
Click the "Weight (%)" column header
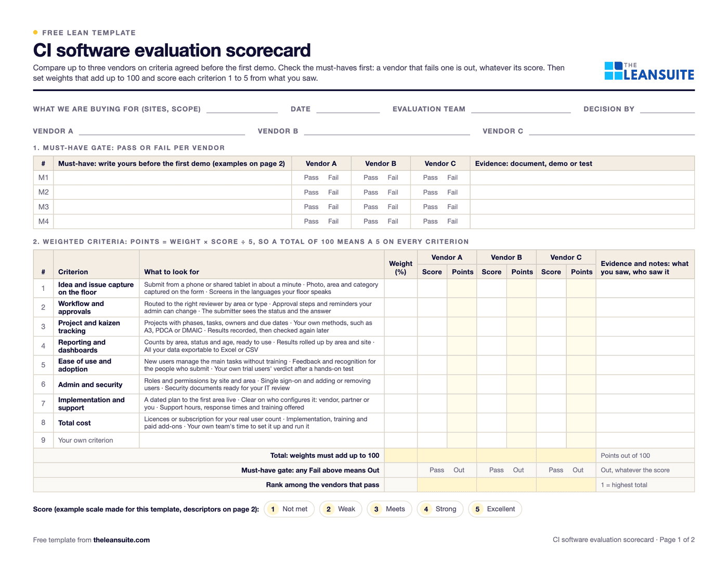[x=401, y=268]
